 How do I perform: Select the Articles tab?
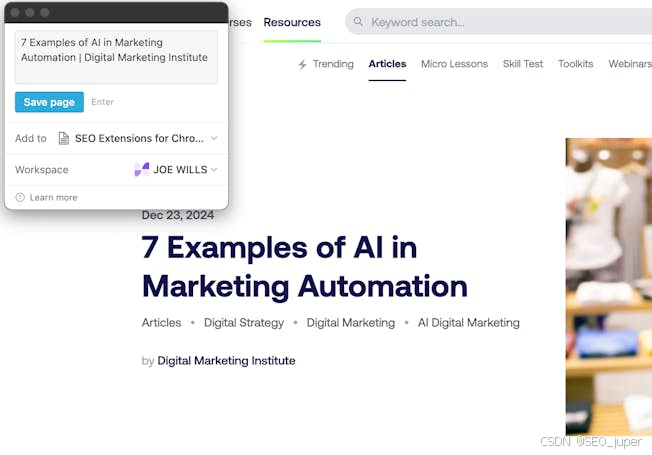coord(387,64)
